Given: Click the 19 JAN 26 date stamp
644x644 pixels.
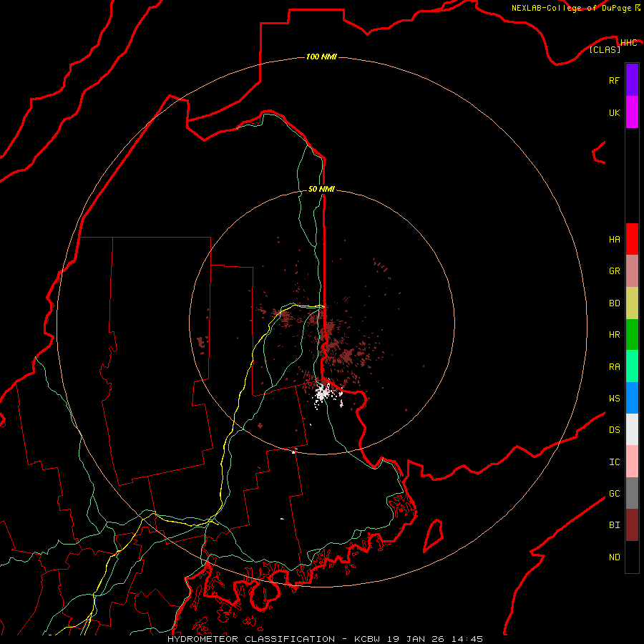Looking at the screenshot, I should click(415, 639).
